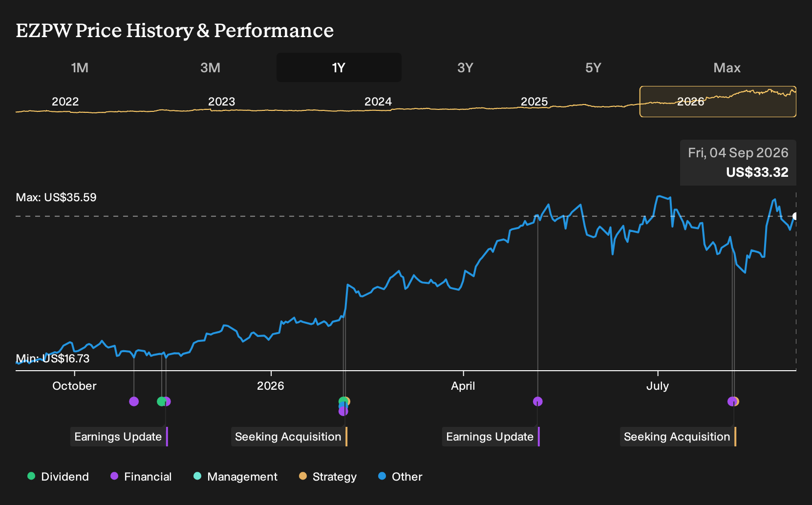
Task: Click the purple financial dot after April
Action: tap(537, 401)
